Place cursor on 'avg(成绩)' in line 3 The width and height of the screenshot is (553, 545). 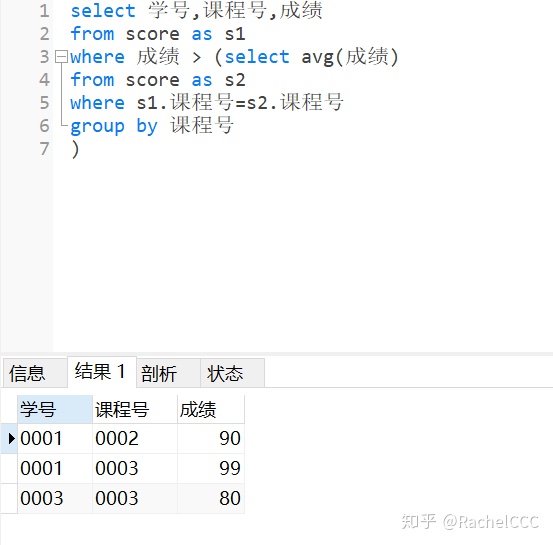[x=350, y=57]
